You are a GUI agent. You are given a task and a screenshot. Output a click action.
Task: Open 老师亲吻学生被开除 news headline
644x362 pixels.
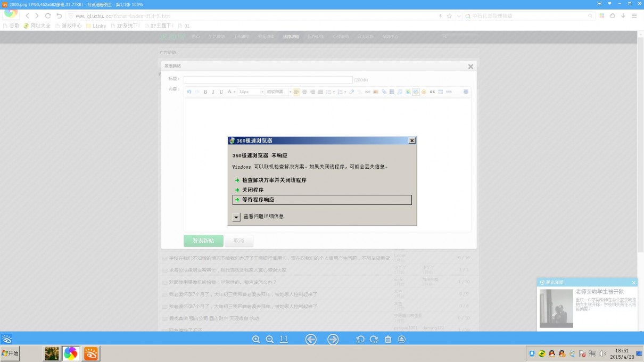(x=599, y=292)
